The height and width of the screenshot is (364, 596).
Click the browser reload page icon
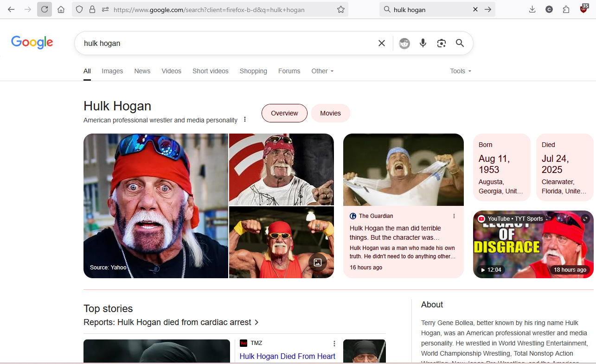(45, 9)
